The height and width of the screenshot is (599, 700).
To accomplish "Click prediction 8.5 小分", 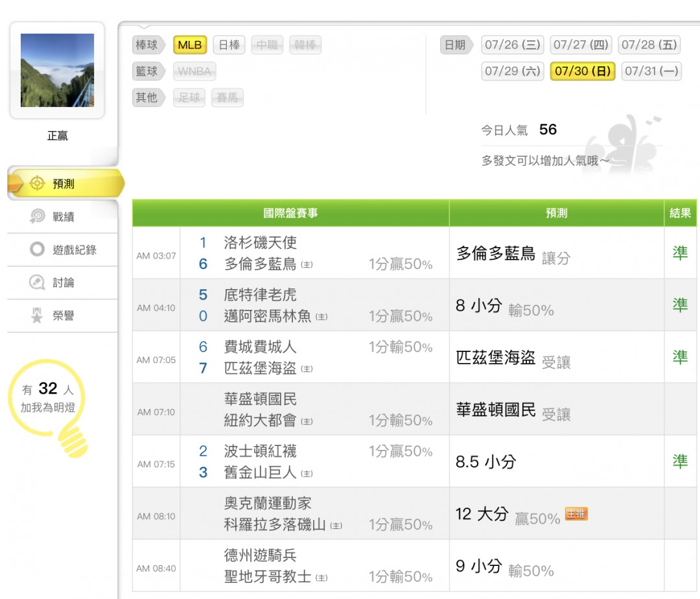I will tap(485, 462).
